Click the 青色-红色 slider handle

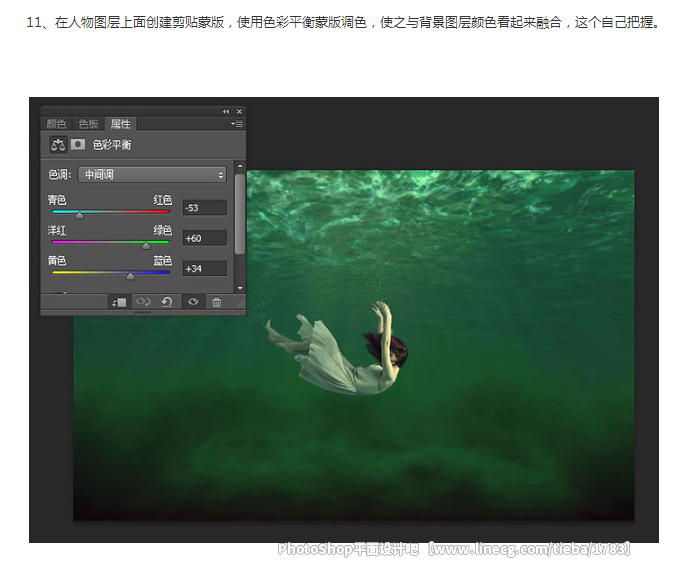79,215
